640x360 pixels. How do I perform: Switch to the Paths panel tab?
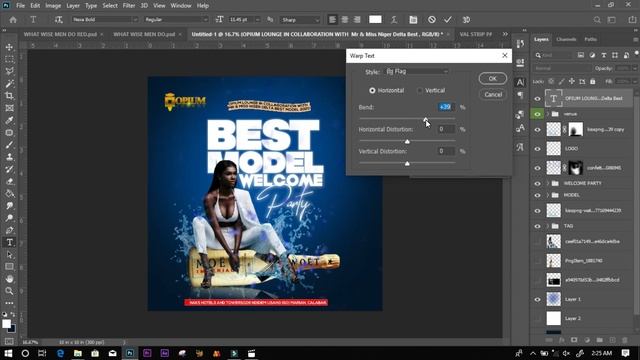click(590, 39)
